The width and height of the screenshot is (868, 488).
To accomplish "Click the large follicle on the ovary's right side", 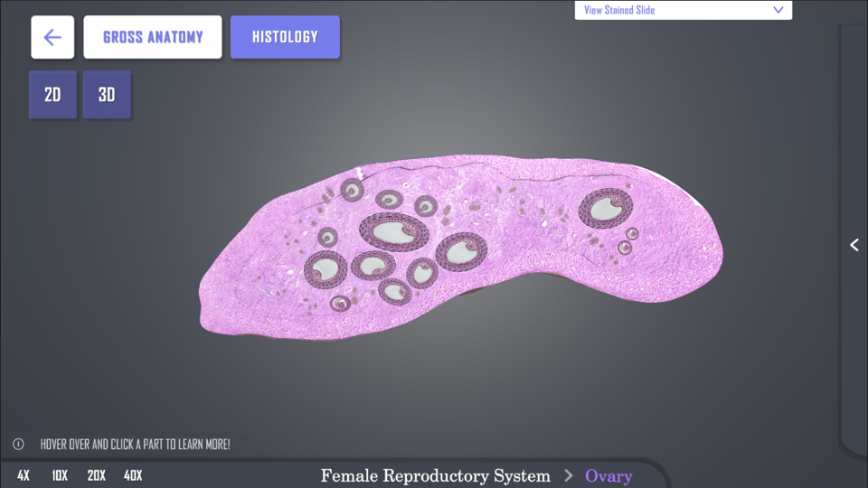I will pyautogui.click(x=605, y=208).
